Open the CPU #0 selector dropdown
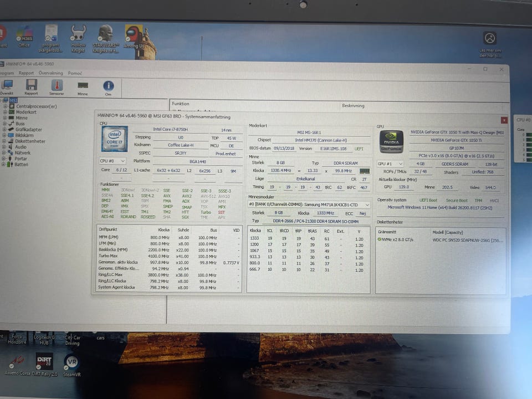 112,161
